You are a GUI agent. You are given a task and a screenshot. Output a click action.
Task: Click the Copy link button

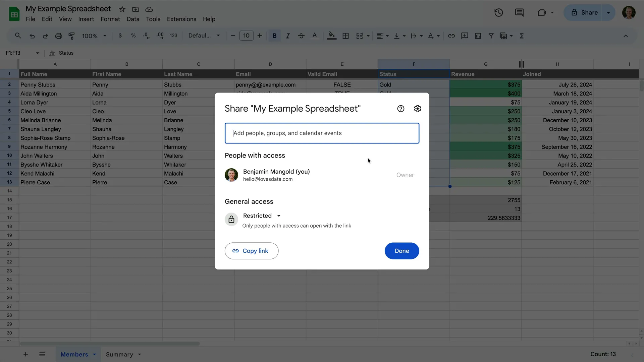pos(251,251)
